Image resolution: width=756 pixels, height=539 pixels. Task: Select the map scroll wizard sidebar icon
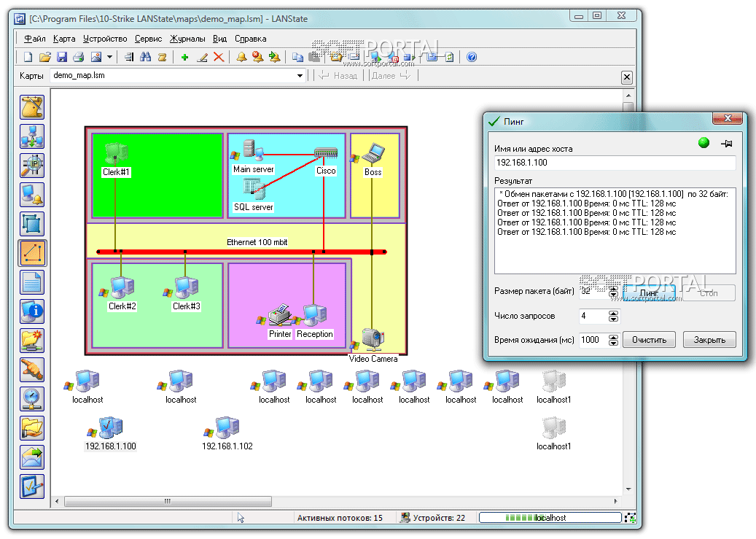coord(32,107)
